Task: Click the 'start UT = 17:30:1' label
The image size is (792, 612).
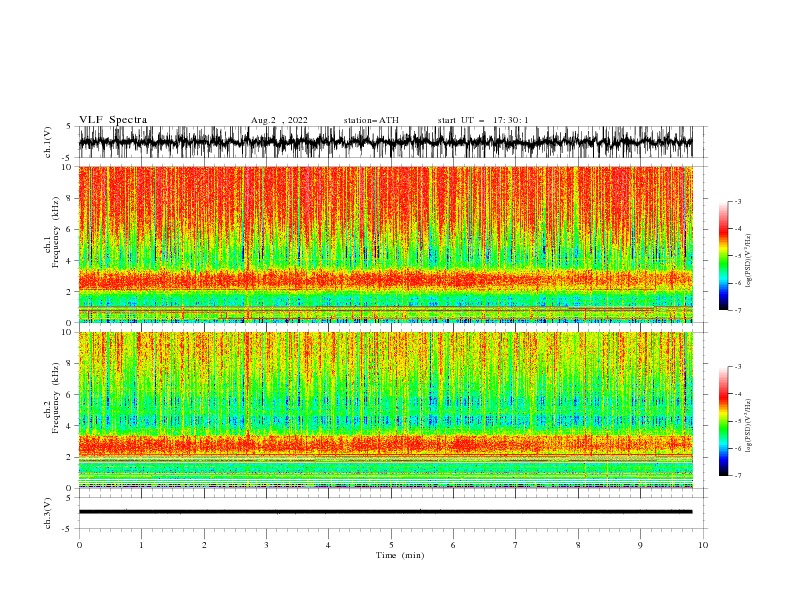Action: [x=483, y=120]
